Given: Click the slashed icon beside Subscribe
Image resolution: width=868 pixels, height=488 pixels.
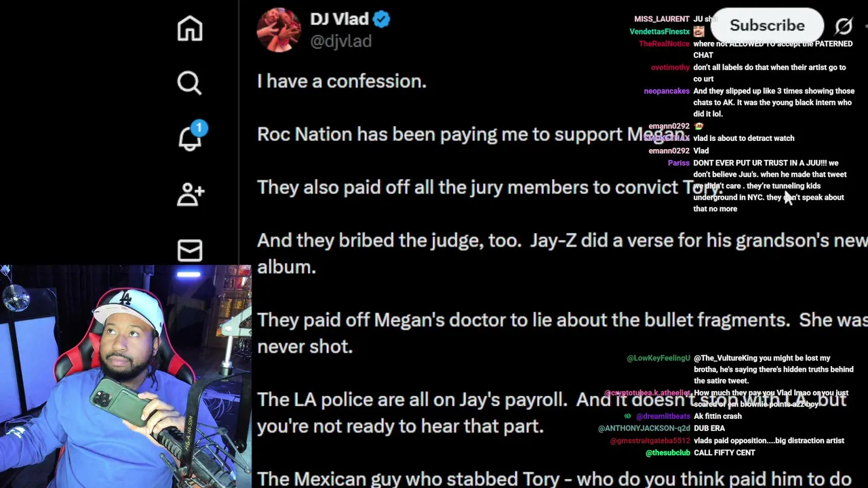Looking at the screenshot, I should click(x=844, y=26).
